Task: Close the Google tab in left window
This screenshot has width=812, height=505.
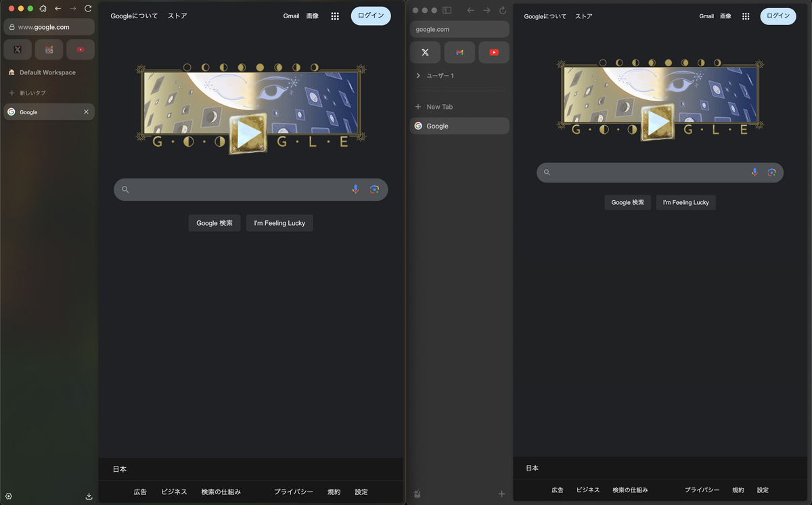Action: coord(86,112)
